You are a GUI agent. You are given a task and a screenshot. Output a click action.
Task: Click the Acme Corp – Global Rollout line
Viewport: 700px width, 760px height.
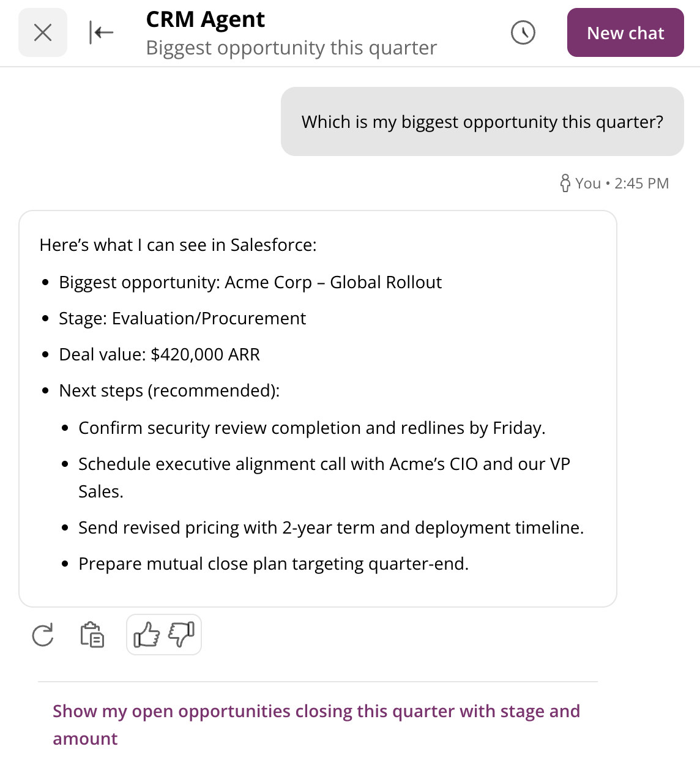point(250,282)
